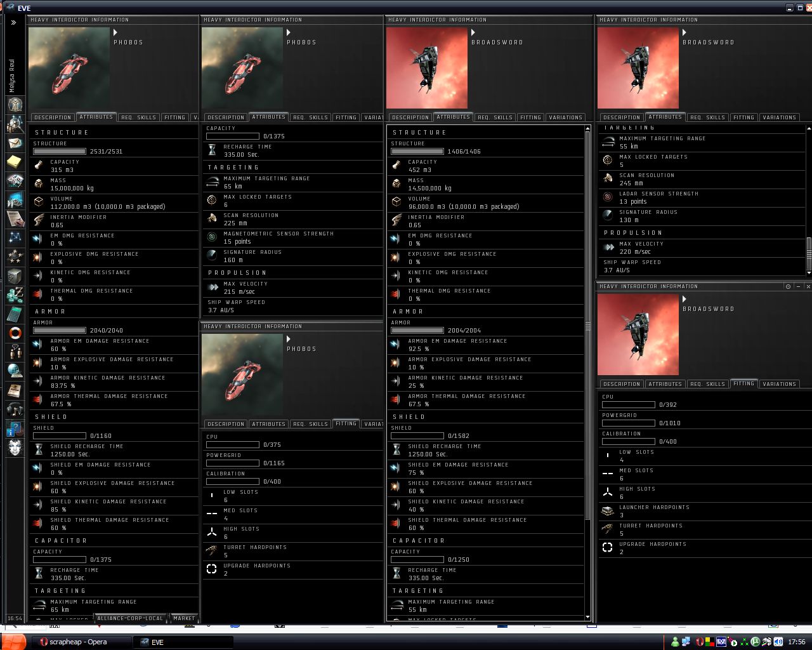
Task: Click the Phobos ship image in fitting window
Action: [x=242, y=375]
